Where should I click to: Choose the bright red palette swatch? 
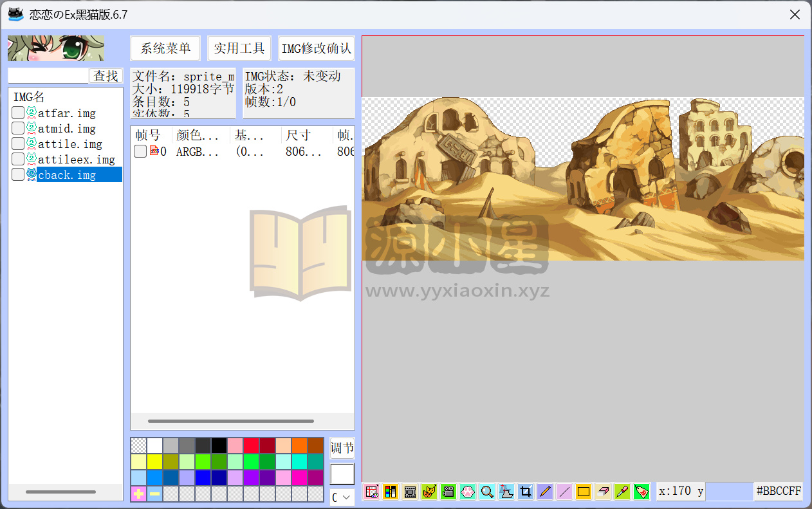pos(251,445)
